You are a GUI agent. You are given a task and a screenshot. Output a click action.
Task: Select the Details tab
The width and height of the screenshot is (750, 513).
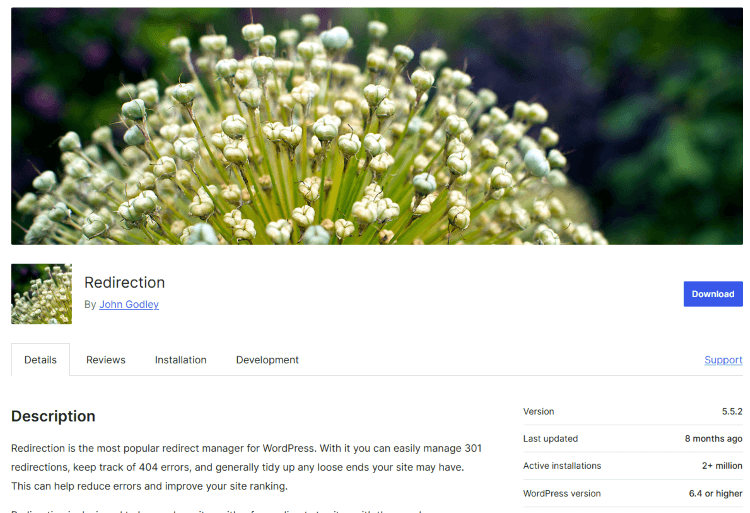tap(40, 360)
